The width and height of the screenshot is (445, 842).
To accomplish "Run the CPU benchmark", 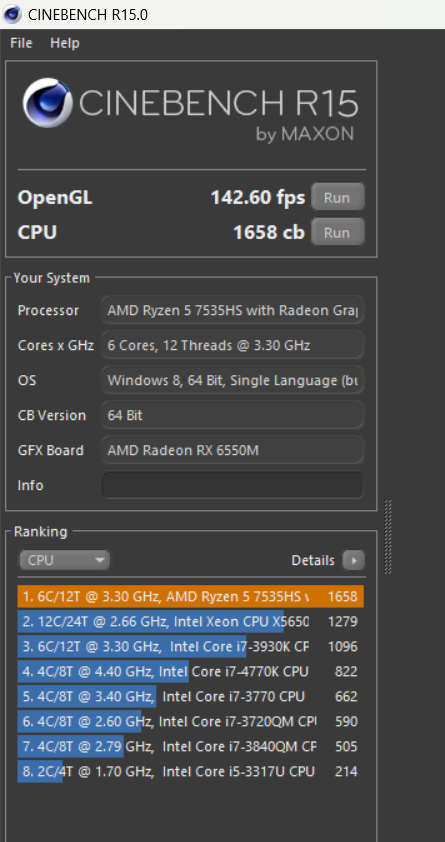I will tap(337, 233).
